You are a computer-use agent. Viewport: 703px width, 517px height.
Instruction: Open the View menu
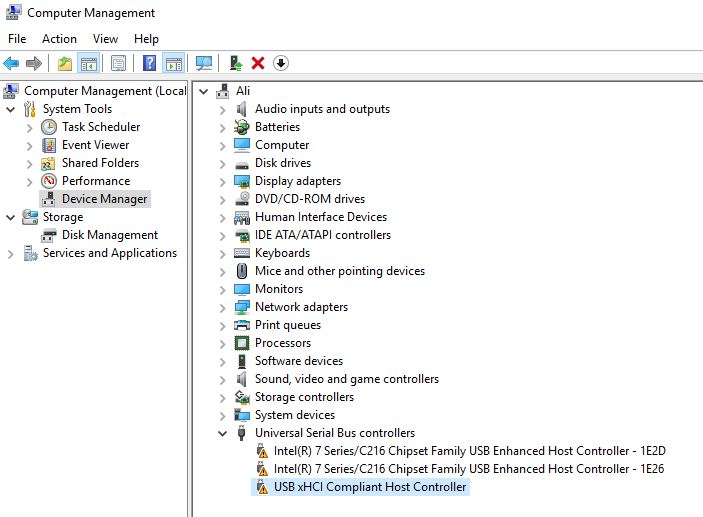[x=105, y=38]
